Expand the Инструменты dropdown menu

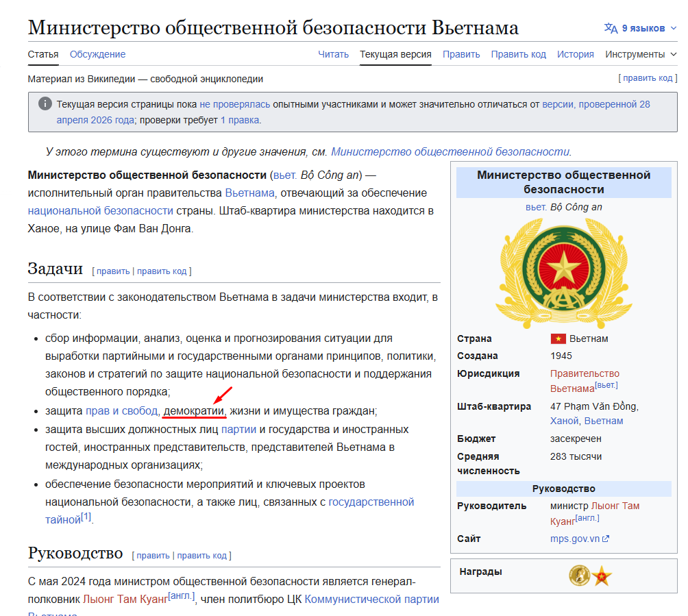641,54
